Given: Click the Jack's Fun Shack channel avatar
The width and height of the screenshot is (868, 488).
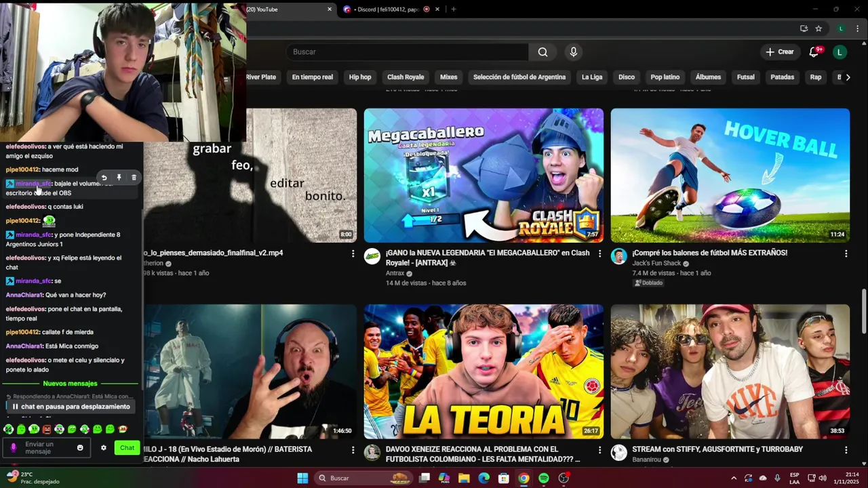Looking at the screenshot, I should tap(618, 256).
